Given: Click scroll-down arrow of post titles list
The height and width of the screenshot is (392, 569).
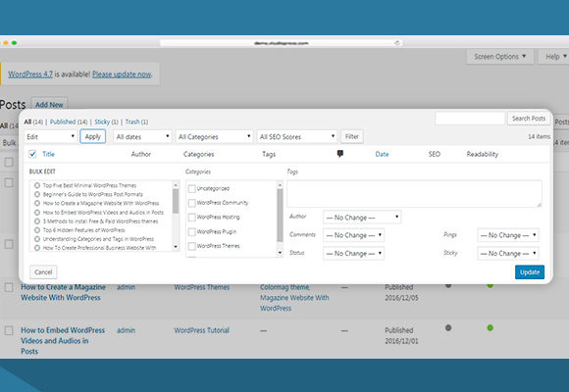Looking at the screenshot, I should click(176, 247).
